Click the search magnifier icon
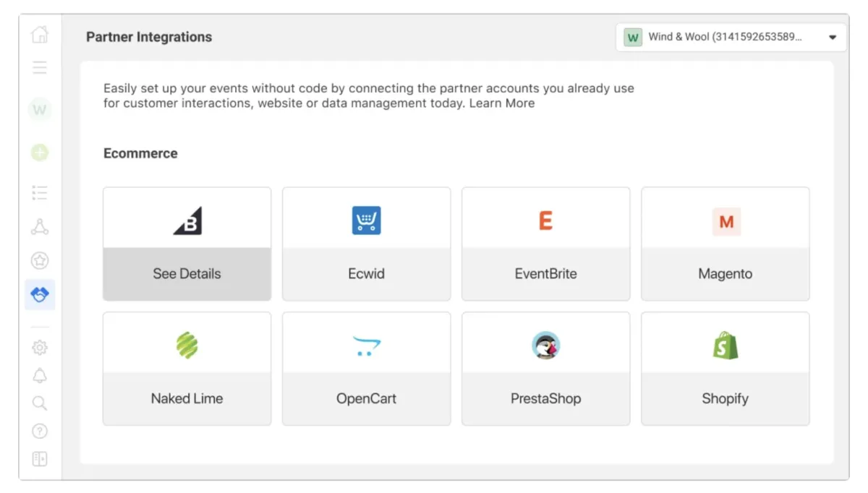868x493 pixels. click(40, 403)
